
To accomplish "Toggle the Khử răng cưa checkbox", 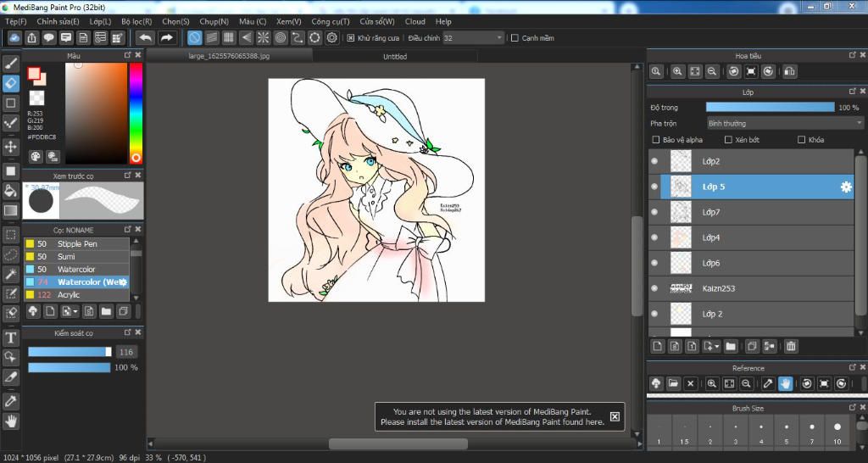I will tap(350, 38).
